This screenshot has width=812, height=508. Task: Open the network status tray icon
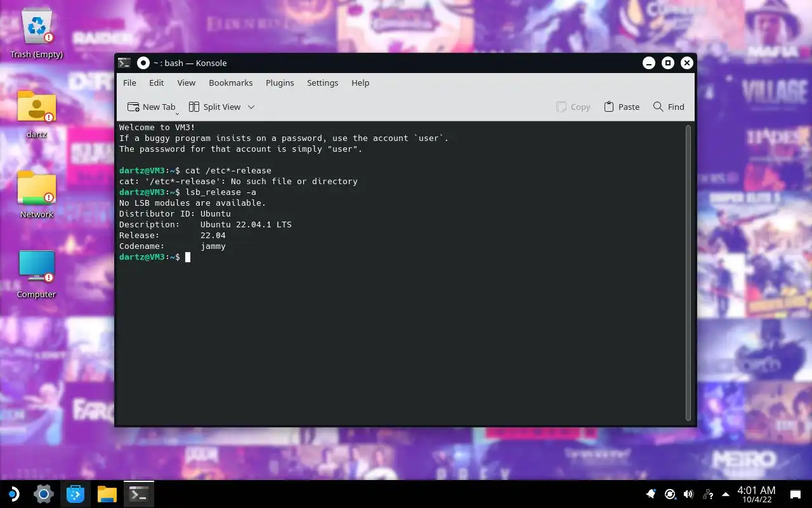pyautogui.click(x=708, y=494)
